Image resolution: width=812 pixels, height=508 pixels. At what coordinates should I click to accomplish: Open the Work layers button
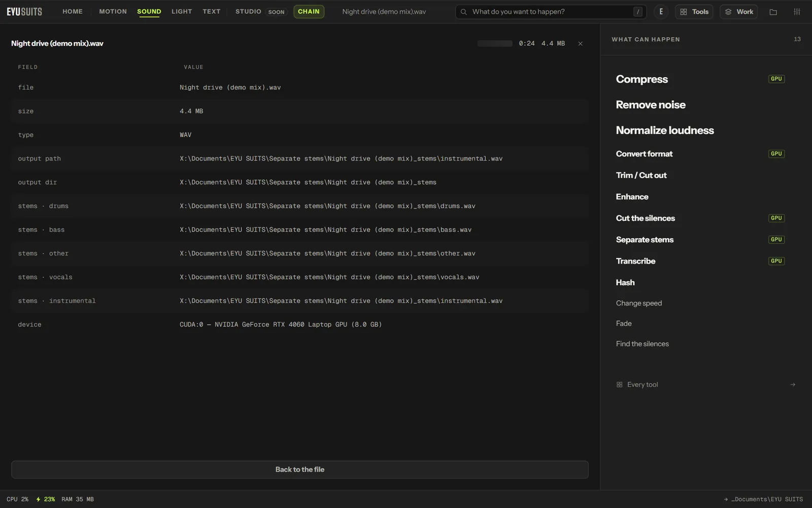point(738,12)
